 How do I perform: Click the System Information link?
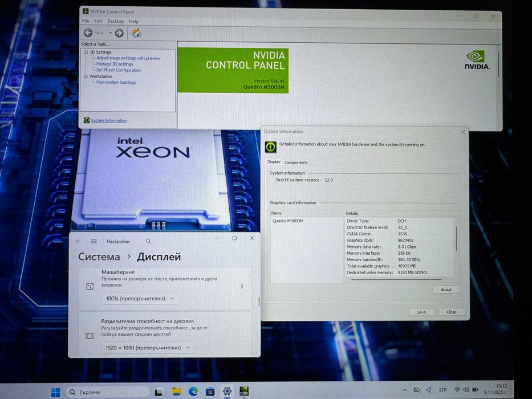108,120
